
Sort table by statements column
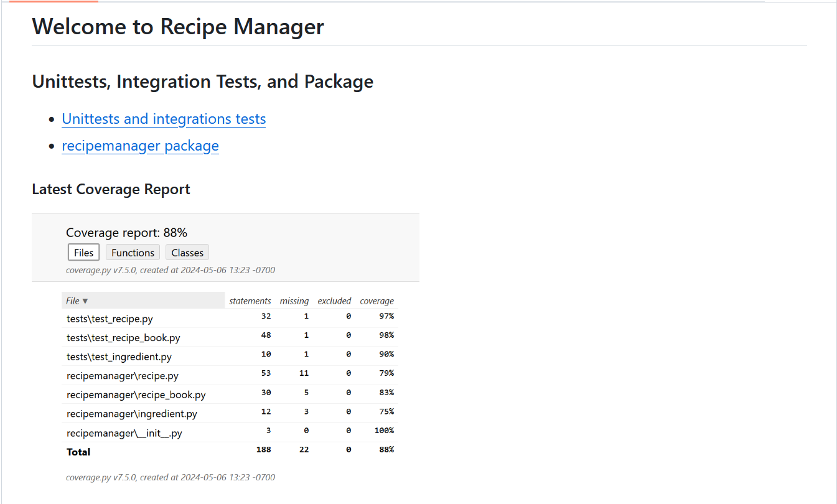250,301
